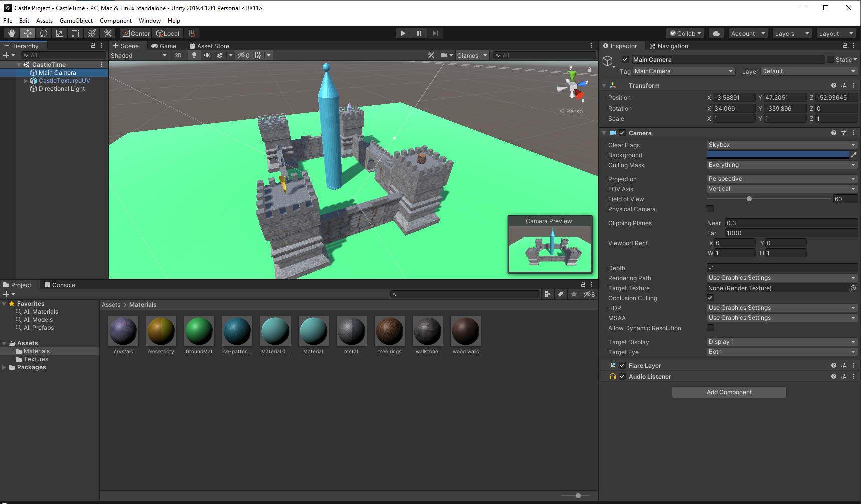Open custom editor tools
This screenshot has width=861, height=504.
pyautogui.click(x=108, y=33)
